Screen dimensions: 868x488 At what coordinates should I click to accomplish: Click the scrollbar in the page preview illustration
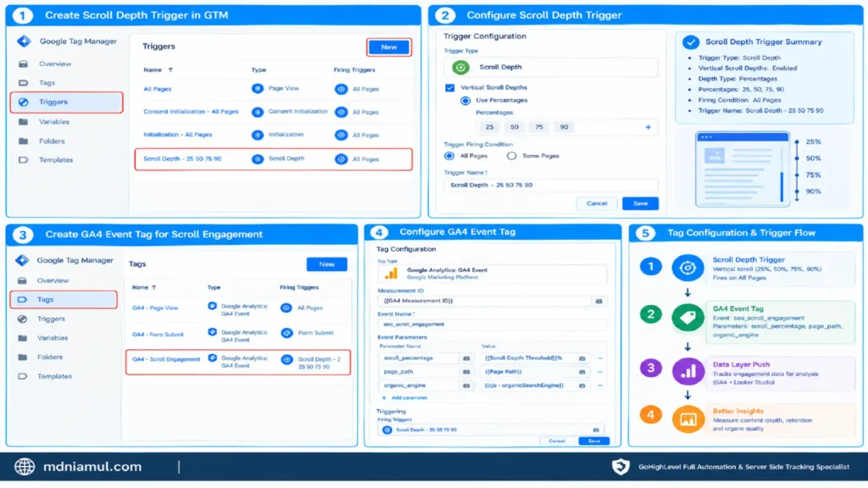point(782,186)
